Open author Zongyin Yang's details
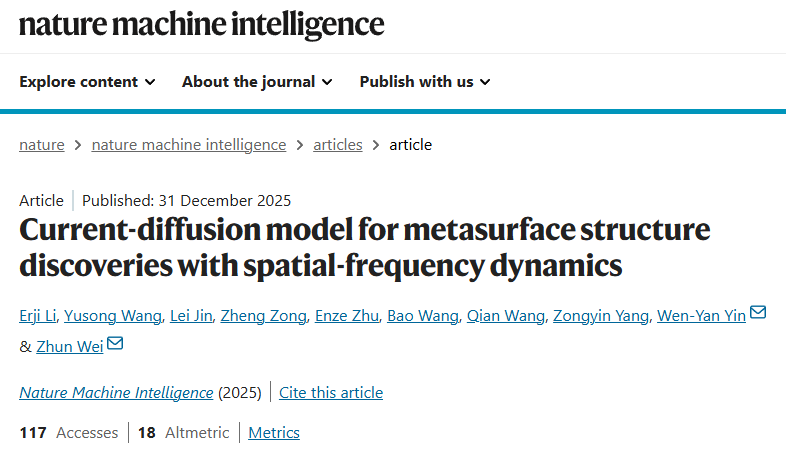 coord(601,316)
